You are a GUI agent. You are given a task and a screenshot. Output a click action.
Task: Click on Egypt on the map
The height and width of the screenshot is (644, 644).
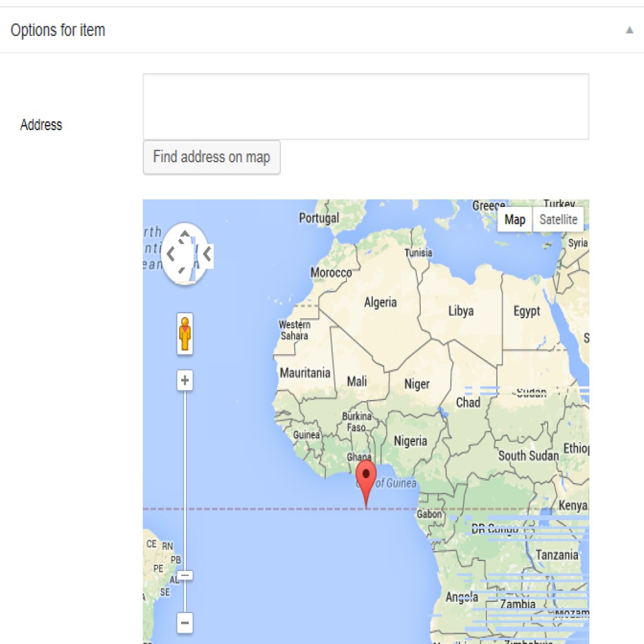coord(526,311)
